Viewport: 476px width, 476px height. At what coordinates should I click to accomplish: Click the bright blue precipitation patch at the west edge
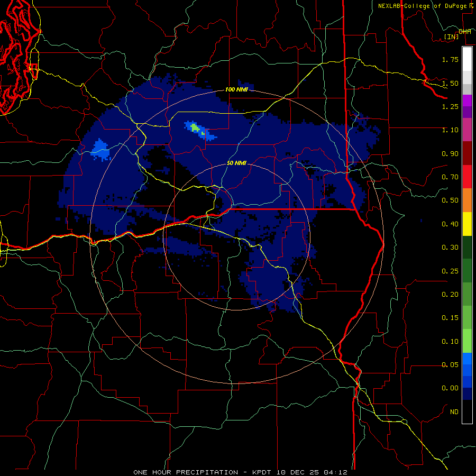(100, 150)
